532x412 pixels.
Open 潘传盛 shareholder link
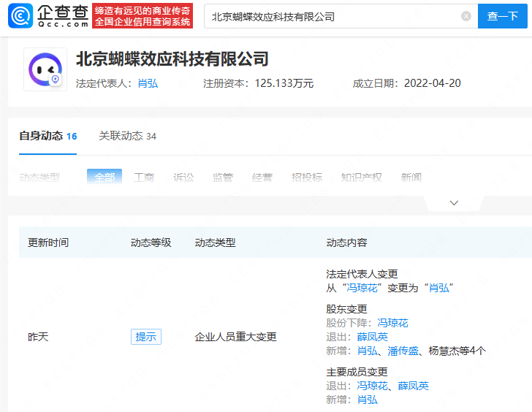coord(403,351)
